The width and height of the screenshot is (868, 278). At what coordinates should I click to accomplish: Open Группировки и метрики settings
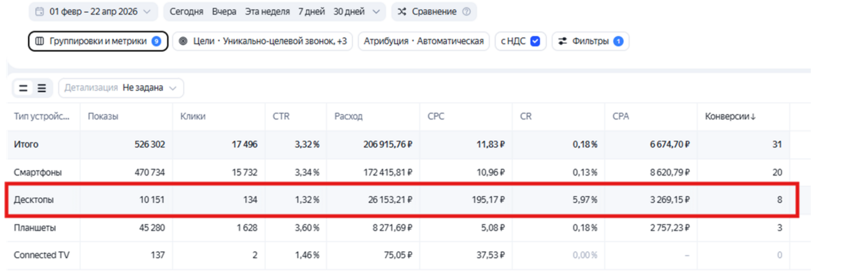[x=98, y=41]
